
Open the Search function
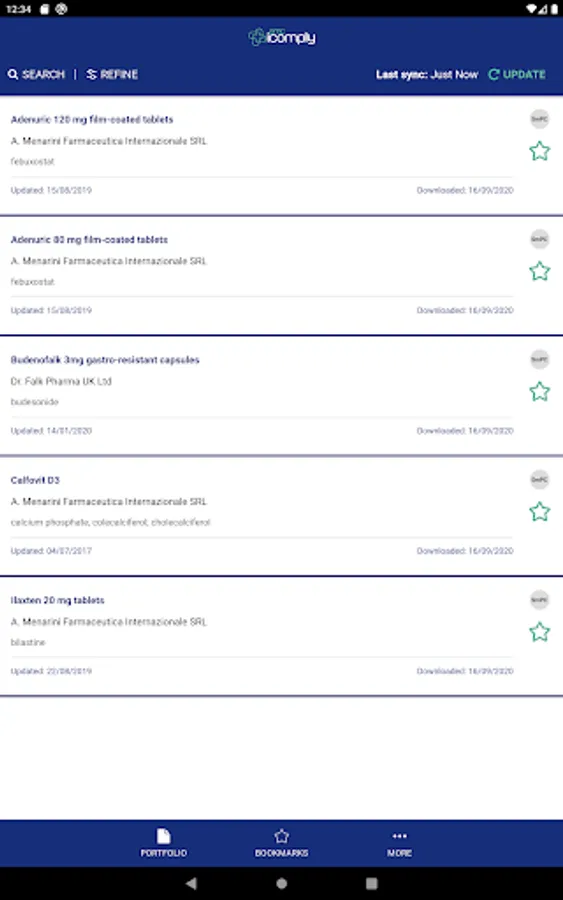click(36, 75)
